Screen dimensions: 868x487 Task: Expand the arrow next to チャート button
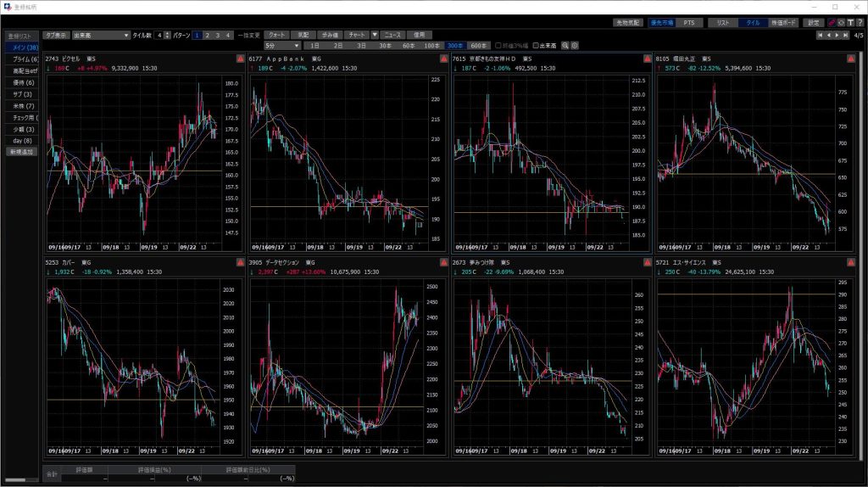coord(375,35)
